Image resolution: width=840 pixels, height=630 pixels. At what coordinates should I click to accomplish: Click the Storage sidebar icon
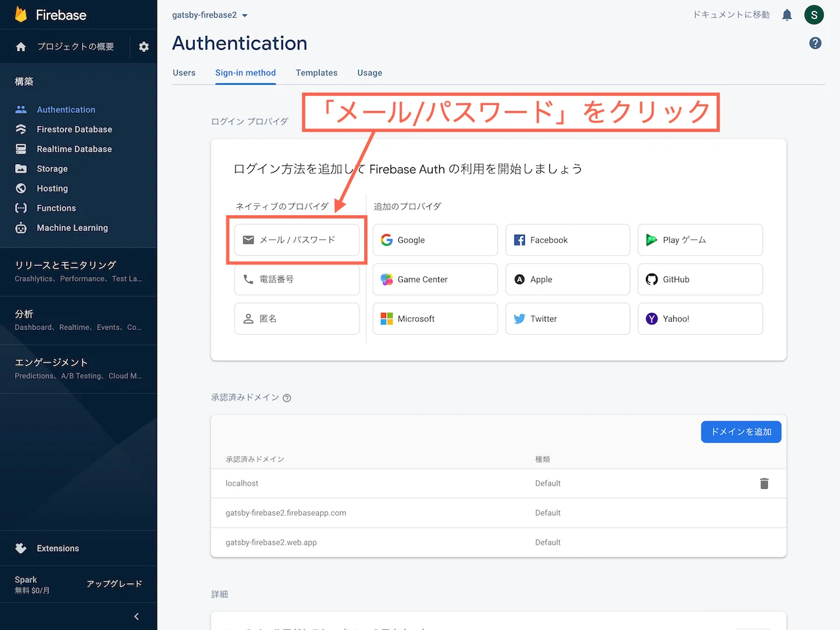coord(20,169)
